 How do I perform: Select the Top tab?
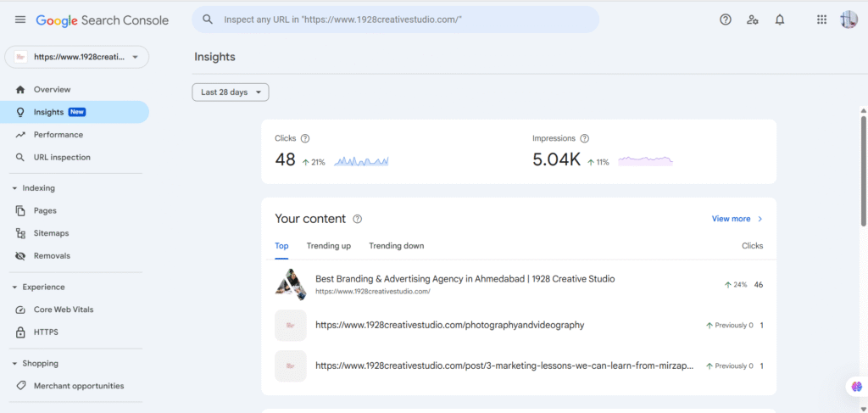(x=281, y=246)
